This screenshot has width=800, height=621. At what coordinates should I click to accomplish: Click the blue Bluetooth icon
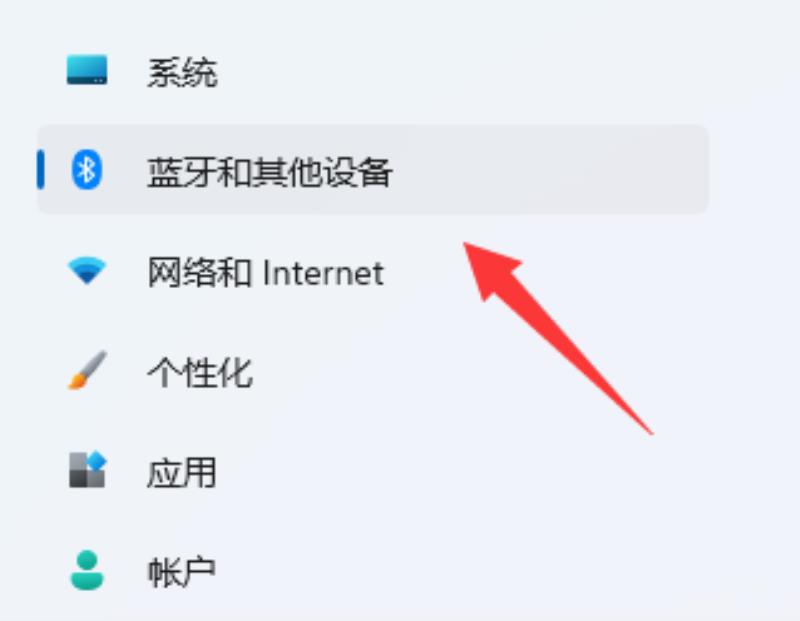(87, 169)
